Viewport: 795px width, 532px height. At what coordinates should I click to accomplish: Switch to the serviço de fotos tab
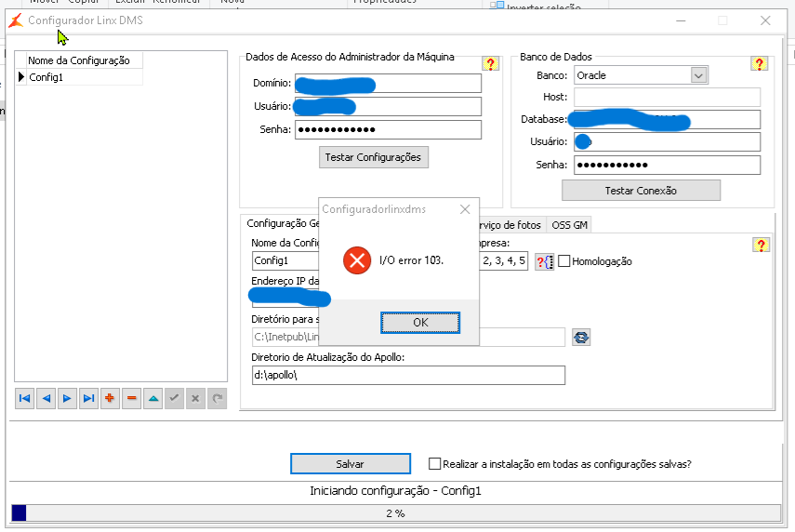tap(510, 225)
